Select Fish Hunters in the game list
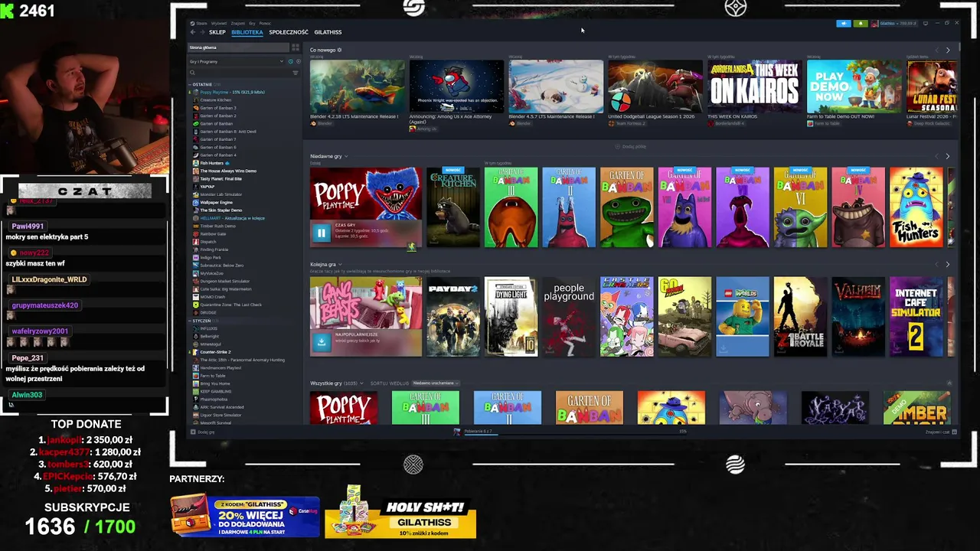This screenshot has height=551, width=980. 212,163
